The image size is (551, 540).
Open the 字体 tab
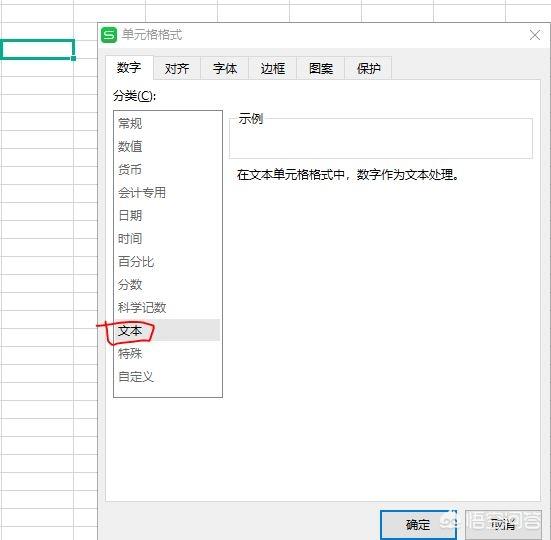pos(225,68)
